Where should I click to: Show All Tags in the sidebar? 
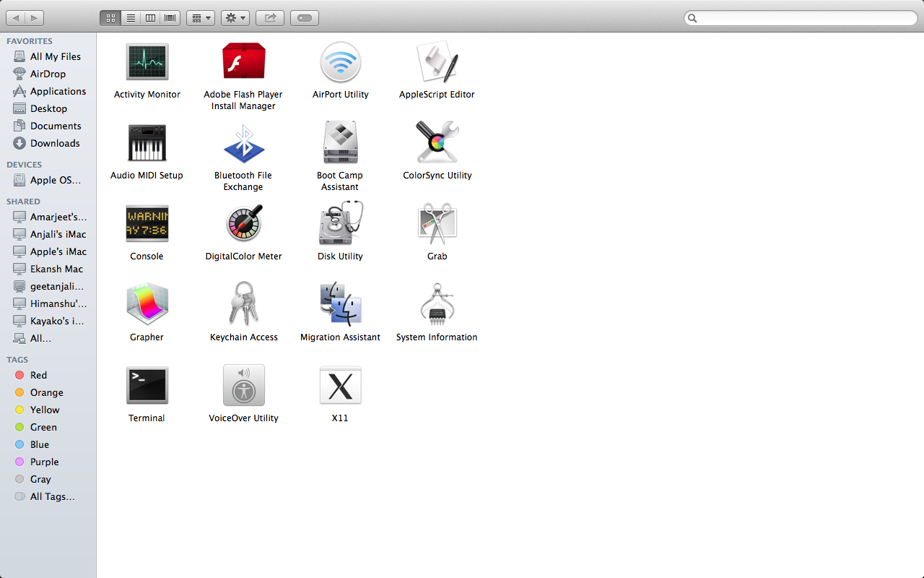pos(48,496)
